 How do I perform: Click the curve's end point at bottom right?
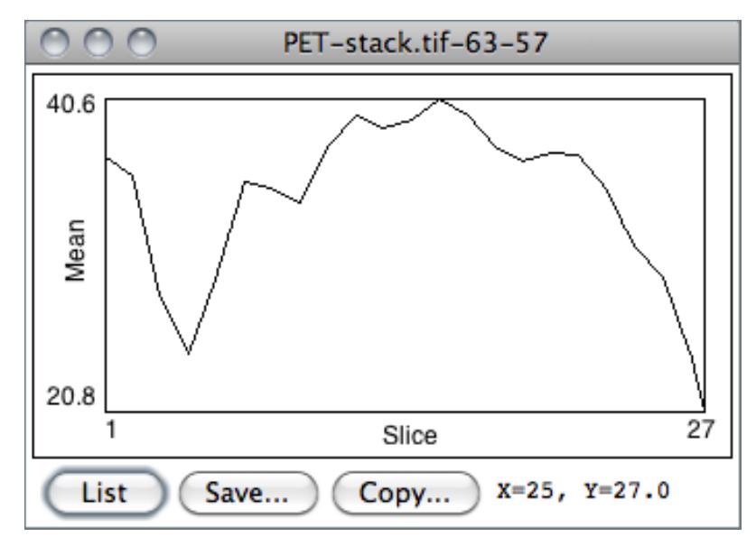[x=703, y=411]
